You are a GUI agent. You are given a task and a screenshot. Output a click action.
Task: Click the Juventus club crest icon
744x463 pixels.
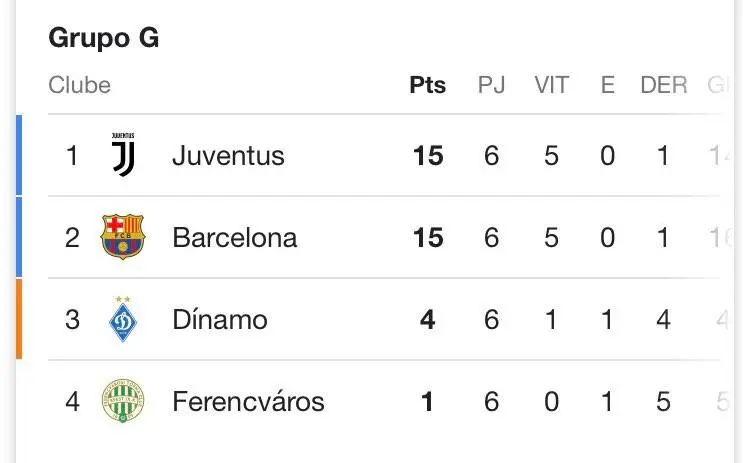coord(123,156)
